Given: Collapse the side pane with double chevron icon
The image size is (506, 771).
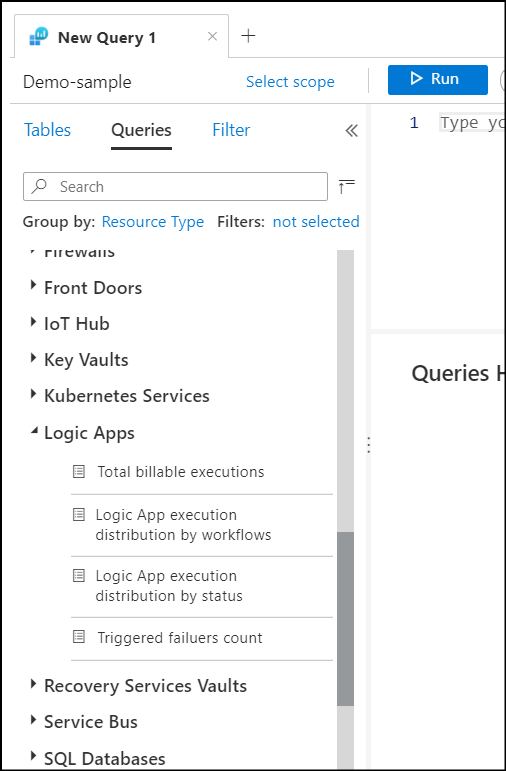Looking at the screenshot, I should pyautogui.click(x=351, y=131).
